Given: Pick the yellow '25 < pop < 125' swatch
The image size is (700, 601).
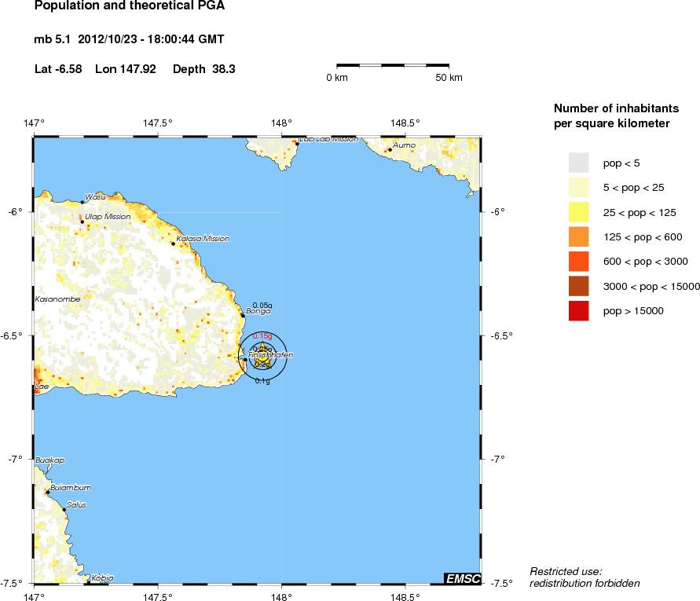Looking at the screenshot, I should (578, 212).
